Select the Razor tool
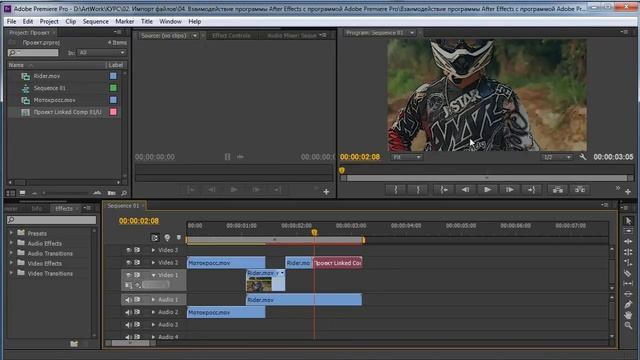The width and height of the screenshot is (640, 360). point(628,273)
